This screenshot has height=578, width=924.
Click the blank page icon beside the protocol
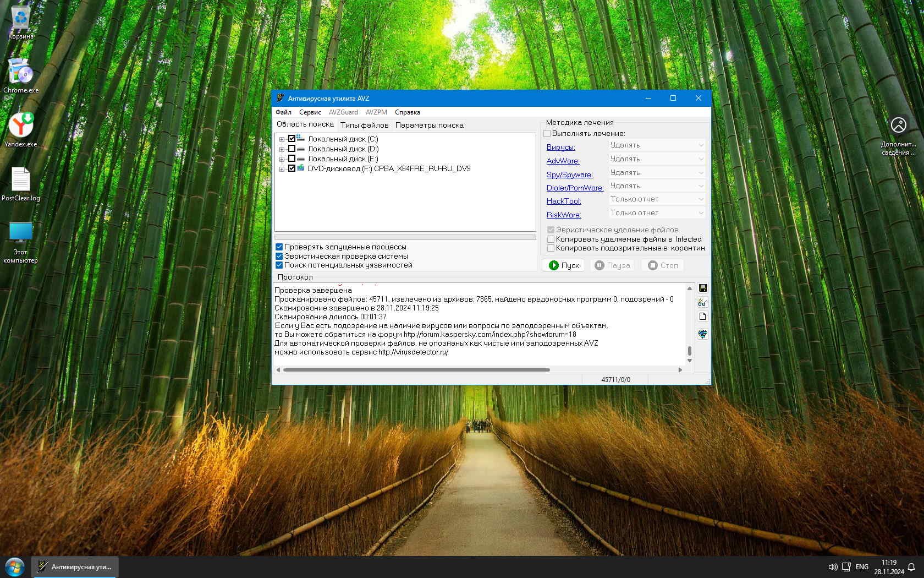[702, 317]
